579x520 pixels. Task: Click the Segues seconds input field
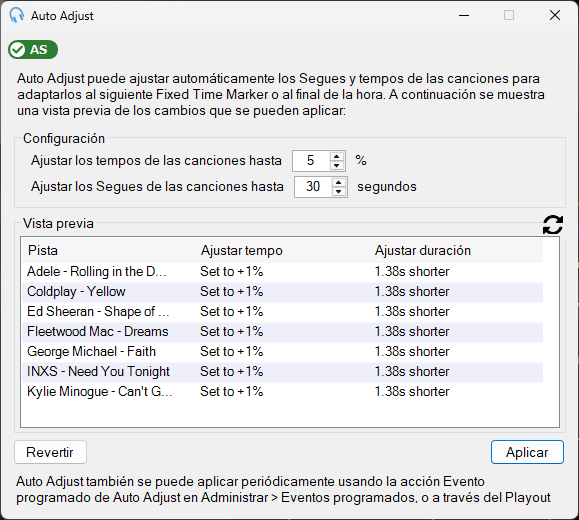(313, 187)
